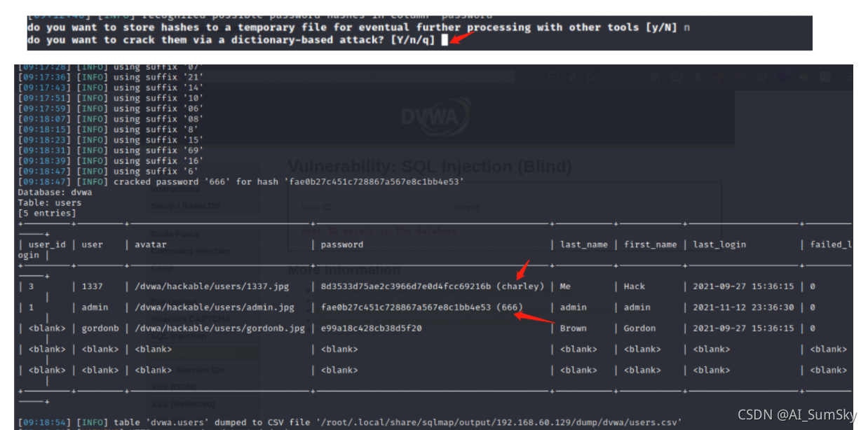Select the log line using suffix '15'
This screenshot has width=868, height=430.
[111, 140]
